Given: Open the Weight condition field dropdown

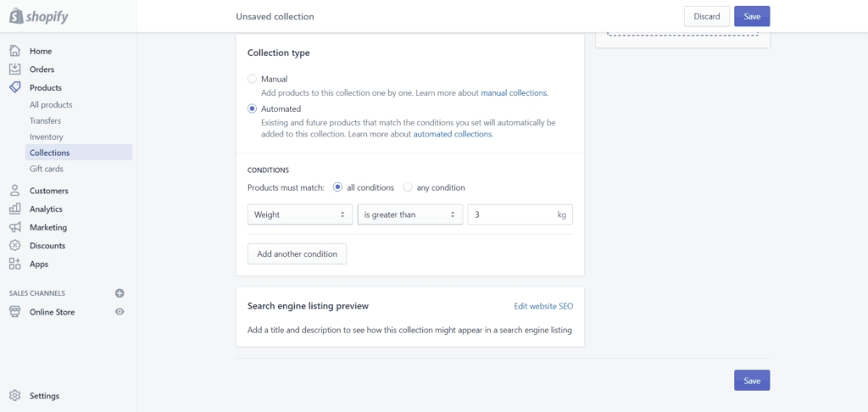Looking at the screenshot, I should coord(300,214).
